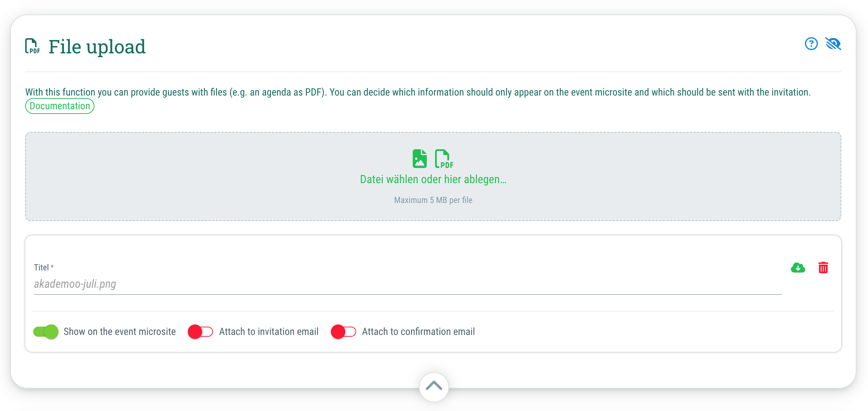Viewport: 868px width, 411px height.
Task: Click 'Datei wählen oder hier ablegen…' upload text
Action: 433,179
